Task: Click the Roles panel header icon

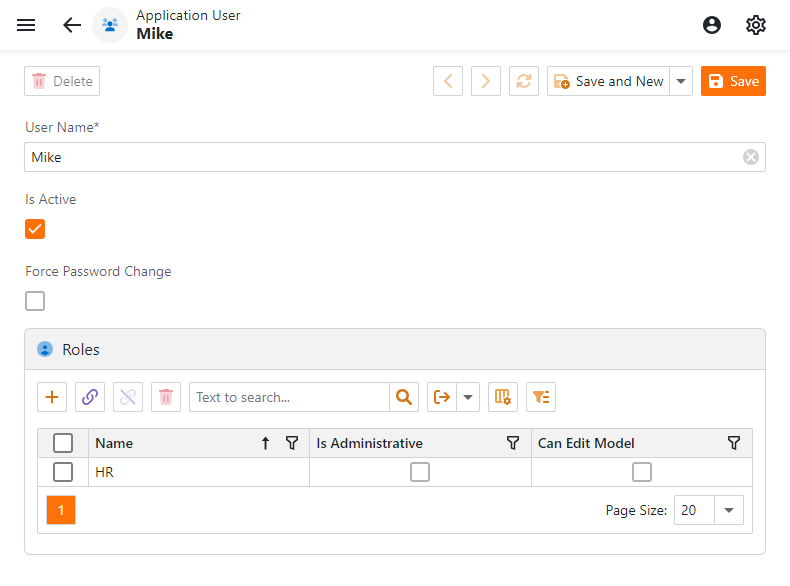Action: 45,349
